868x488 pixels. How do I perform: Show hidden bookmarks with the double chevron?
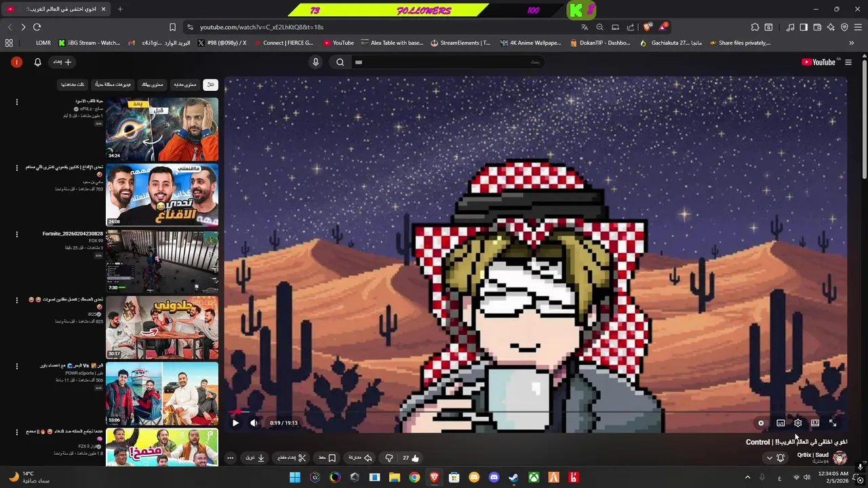(852, 43)
